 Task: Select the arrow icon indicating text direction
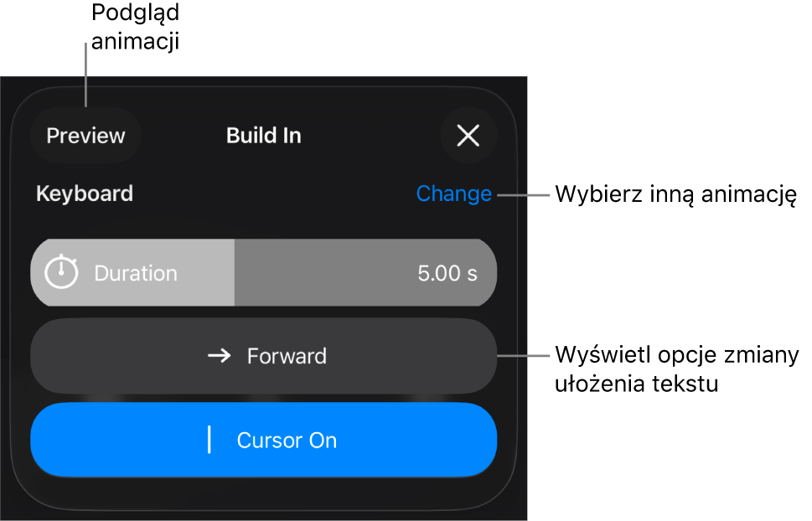[216, 355]
